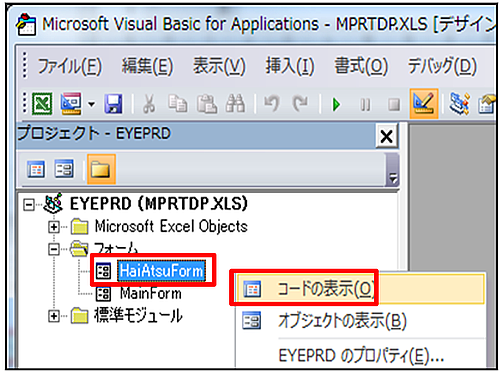Insert UserForm toolbar icon

point(71,104)
